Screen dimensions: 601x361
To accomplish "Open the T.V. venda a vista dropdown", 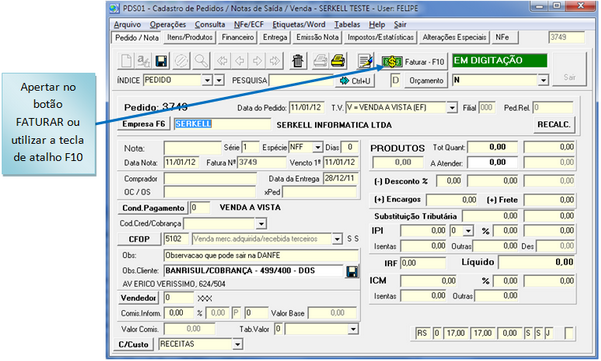I will pos(452,108).
